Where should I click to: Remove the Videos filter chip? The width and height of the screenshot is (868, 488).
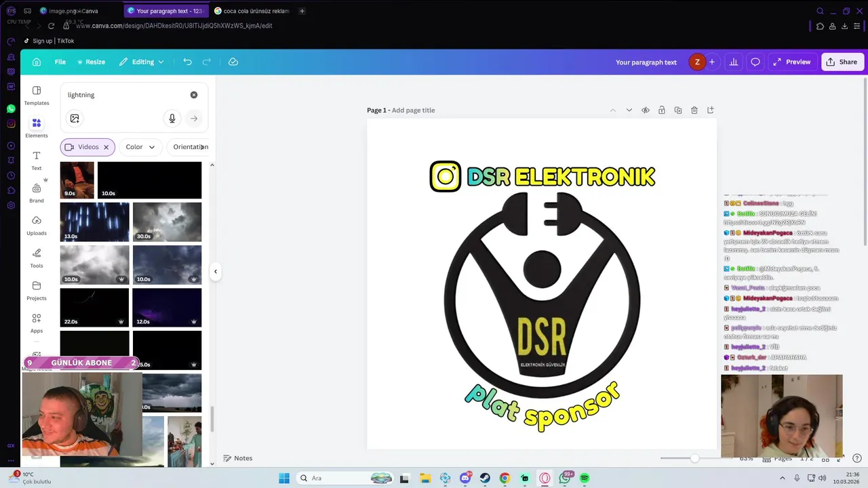click(x=106, y=147)
